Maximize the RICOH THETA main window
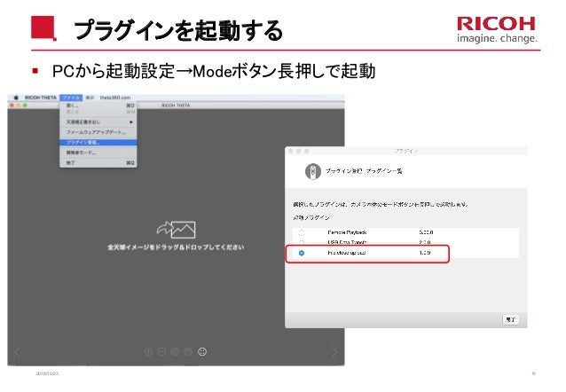Screen dimensions: 566x392 tap(25, 105)
